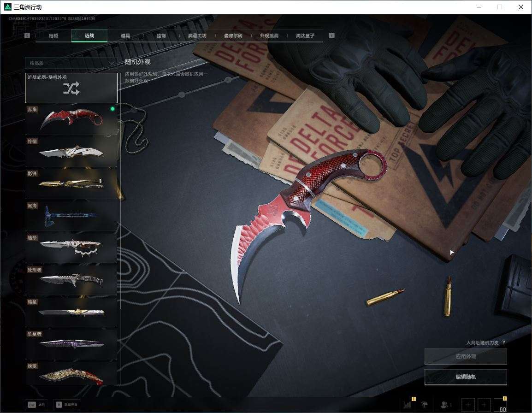
Task: Click the next-tab key icon right of 淘汰盒子
Action: click(x=331, y=35)
